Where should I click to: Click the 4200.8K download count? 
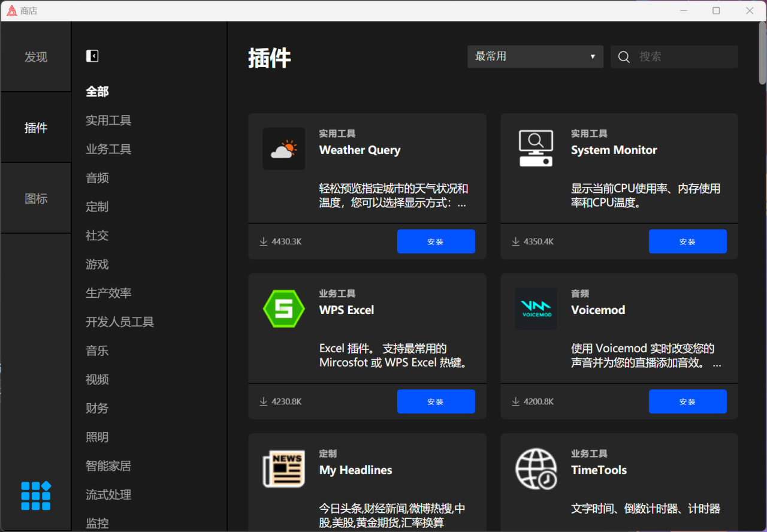pyautogui.click(x=539, y=401)
